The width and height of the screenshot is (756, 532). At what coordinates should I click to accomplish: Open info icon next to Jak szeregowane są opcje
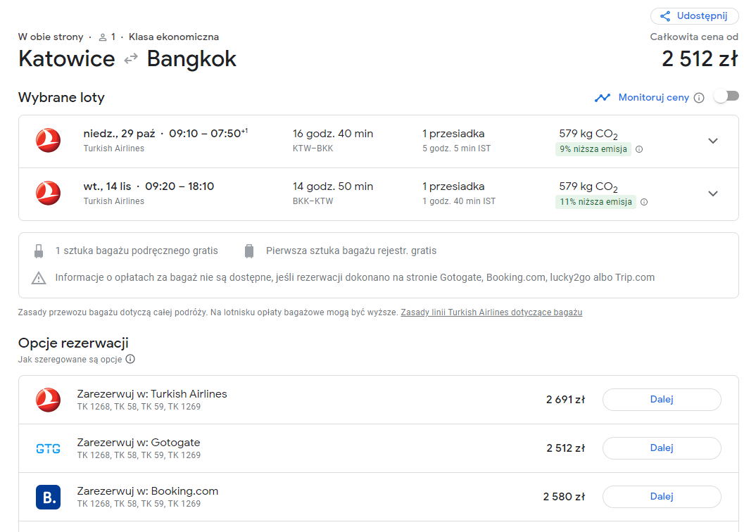(130, 359)
